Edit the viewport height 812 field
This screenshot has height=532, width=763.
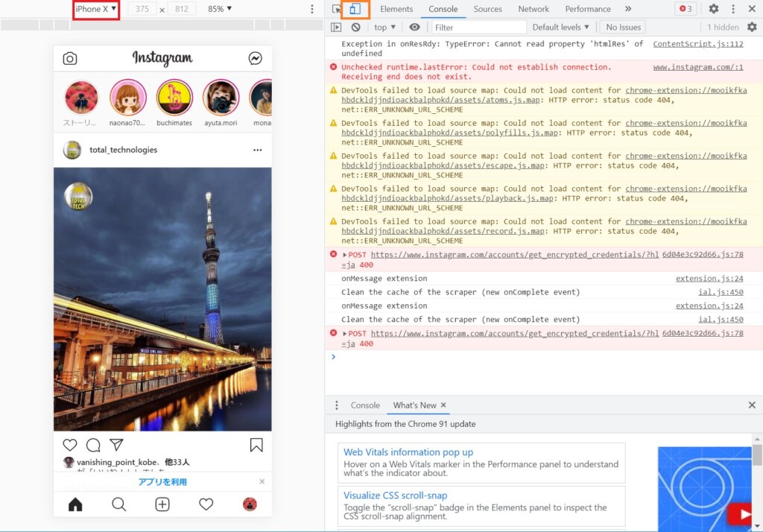click(x=182, y=9)
